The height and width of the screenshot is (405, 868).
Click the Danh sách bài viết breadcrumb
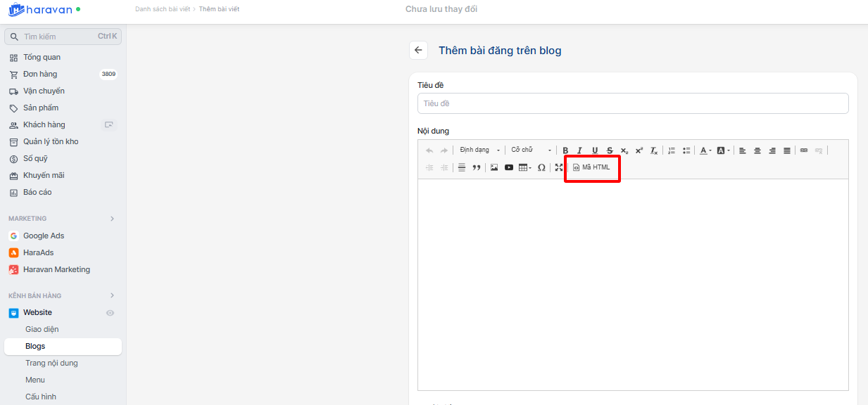tap(162, 9)
